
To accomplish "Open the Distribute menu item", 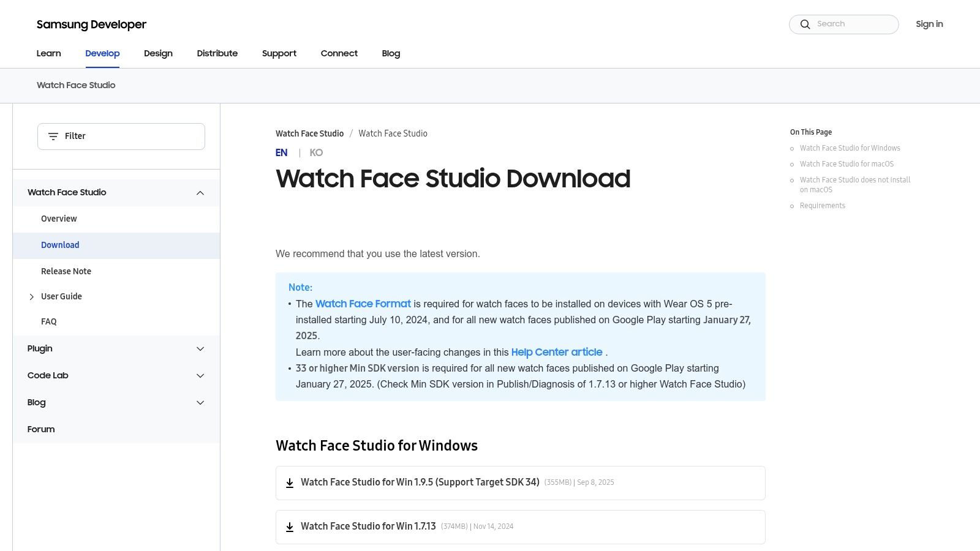I will pos(217,53).
